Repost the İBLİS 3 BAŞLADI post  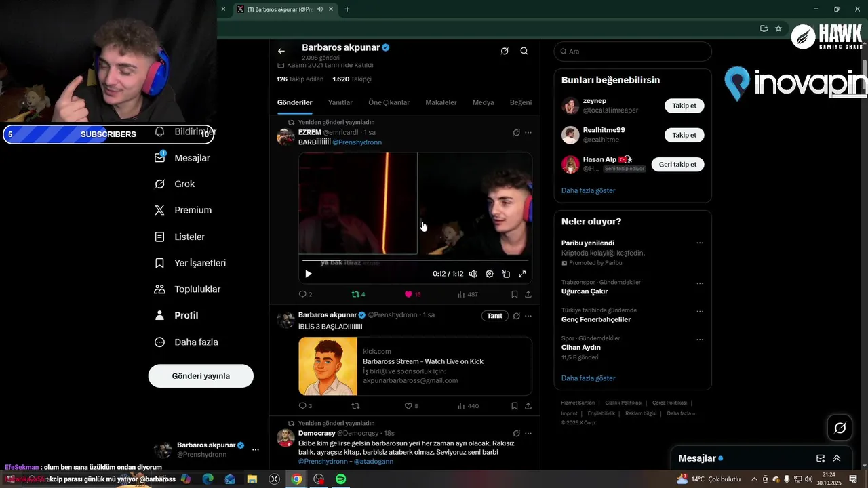coord(355,406)
